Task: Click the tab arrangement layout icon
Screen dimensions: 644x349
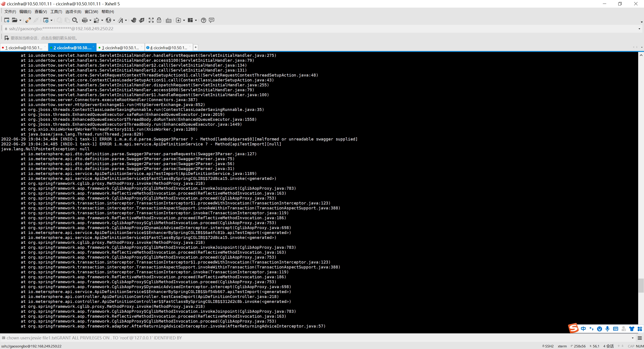Action: coord(191,20)
